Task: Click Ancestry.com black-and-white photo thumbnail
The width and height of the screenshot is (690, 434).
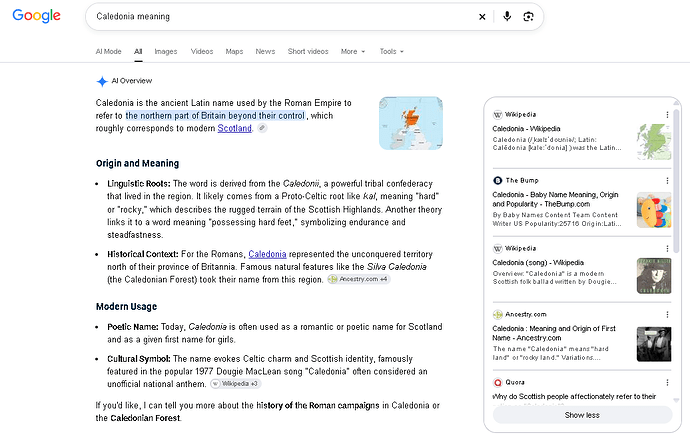Action: click(x=654, y=344)
